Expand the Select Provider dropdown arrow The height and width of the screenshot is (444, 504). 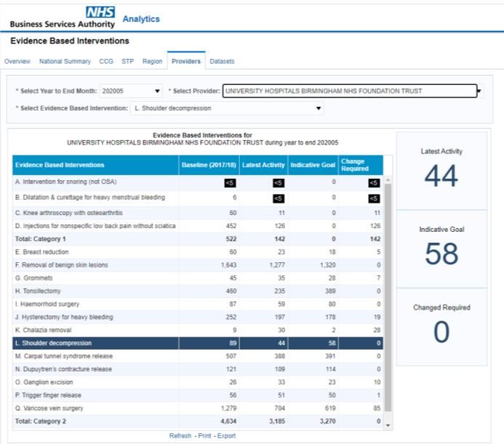point(479,91)
